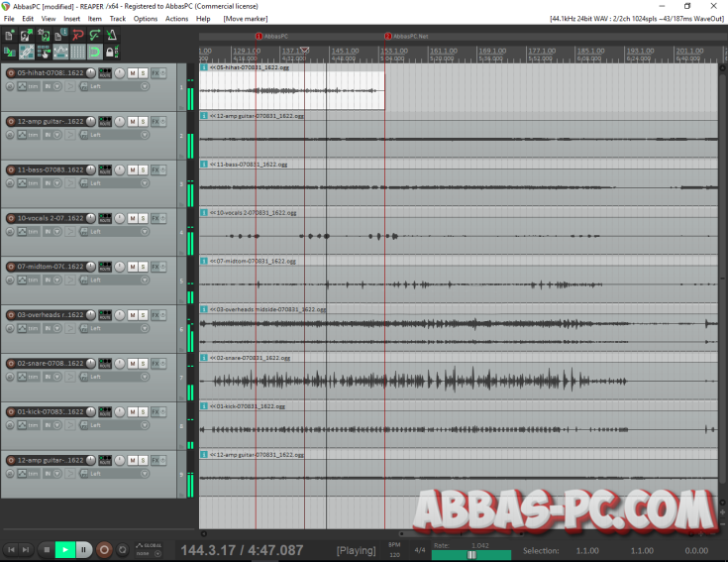Click the New Project toolbar icon
This screenshot has height=562, width=728.
point(9,36)
